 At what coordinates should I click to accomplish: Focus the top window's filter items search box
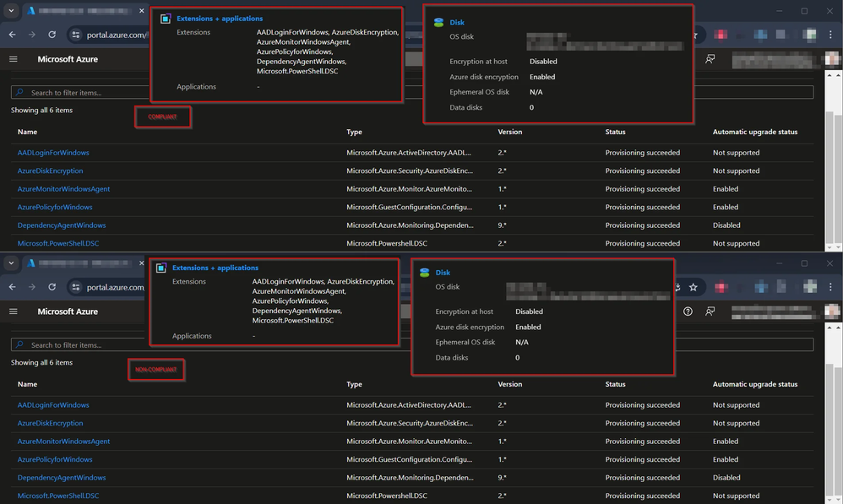(x=412, y=92)
